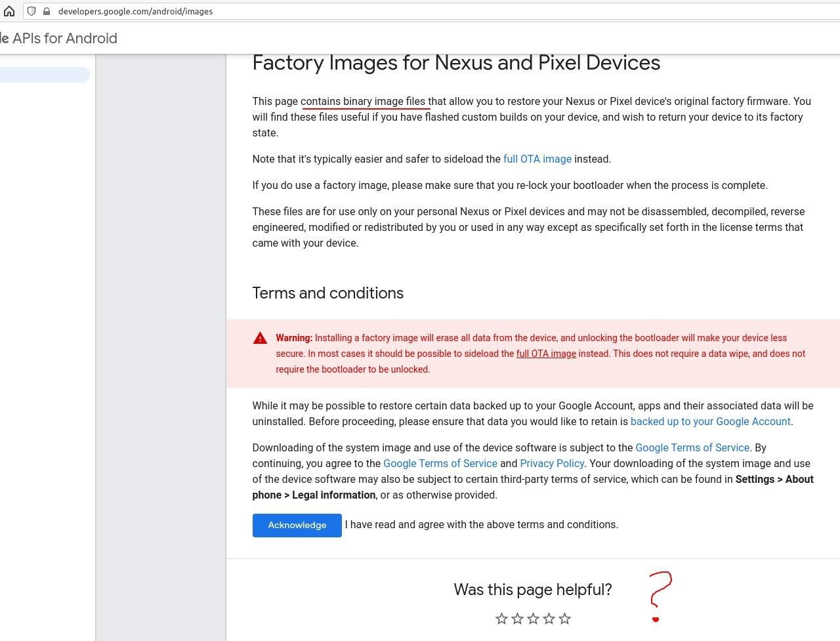Rate page four stars
The image size is (840, 641).
pos(549,619)
